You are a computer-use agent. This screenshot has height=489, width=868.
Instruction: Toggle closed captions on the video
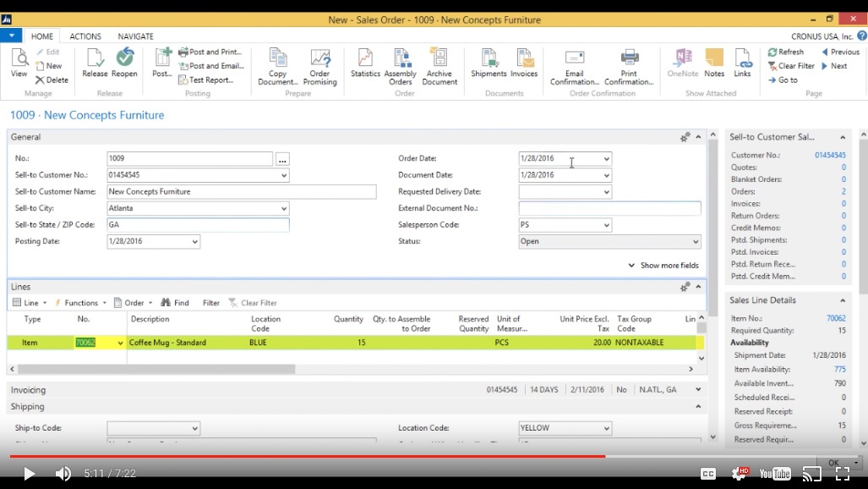[708, 474]
